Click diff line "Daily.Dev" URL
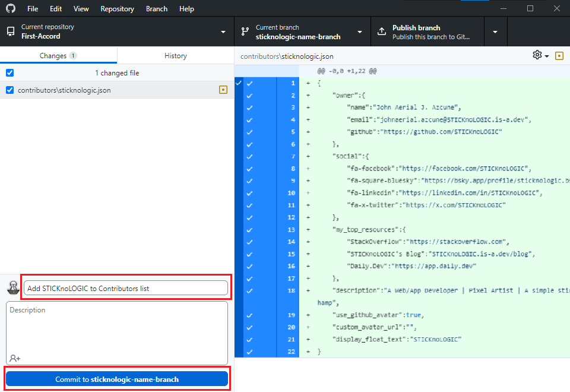This screenshot has height=392, width=570. click(x=435, y=266)
